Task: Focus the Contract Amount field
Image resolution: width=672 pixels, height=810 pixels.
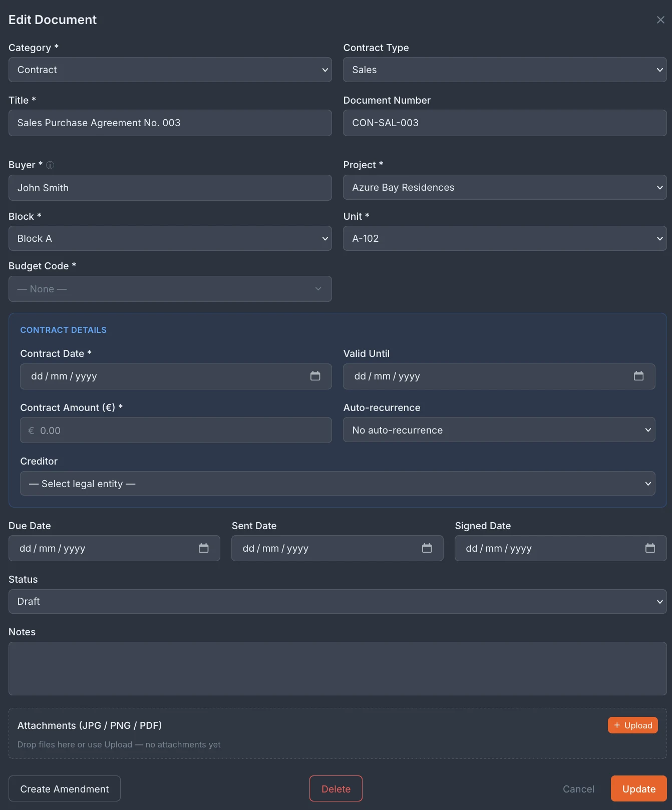Action: [176, 430]
